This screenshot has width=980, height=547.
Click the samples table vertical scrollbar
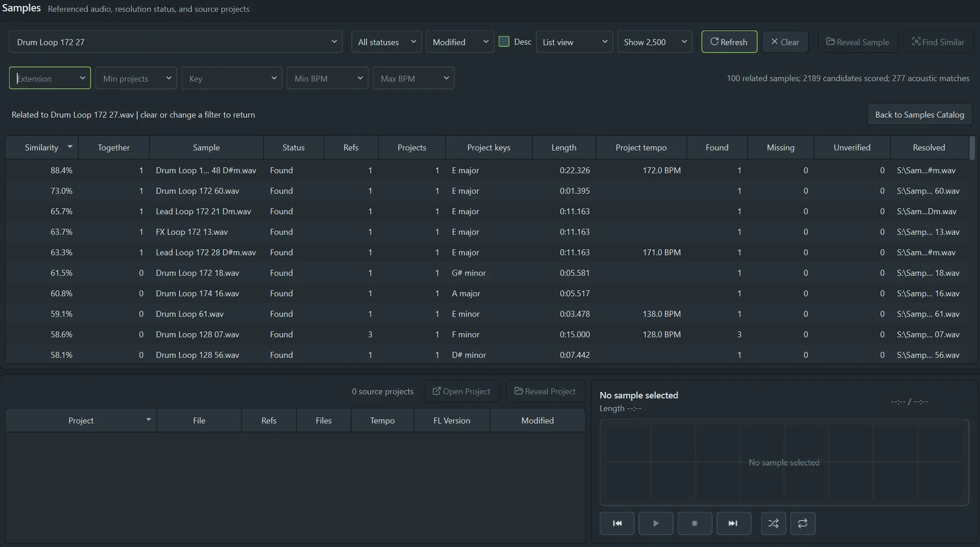(972, 148)
